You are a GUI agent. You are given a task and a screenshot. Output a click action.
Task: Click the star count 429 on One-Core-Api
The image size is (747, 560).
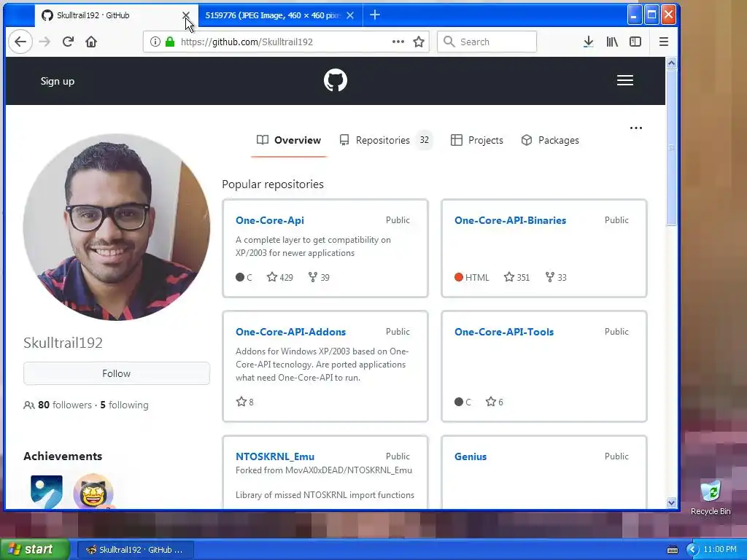(279, 277)
